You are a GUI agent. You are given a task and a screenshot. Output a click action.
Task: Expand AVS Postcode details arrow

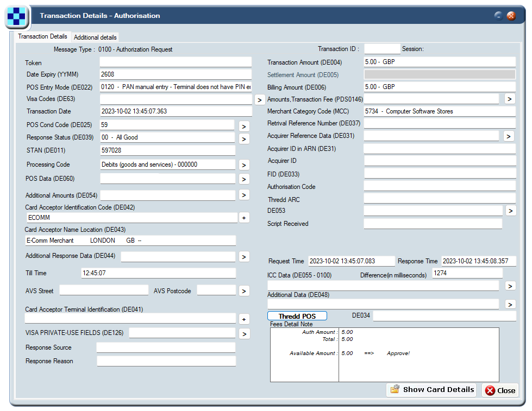[243, 291]
